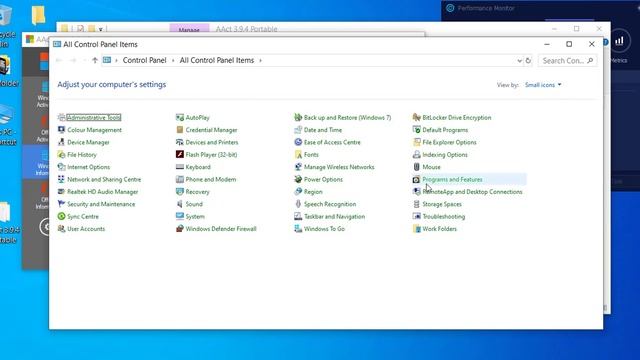
Task: Open the Devices and Printers icon
Action: click(x=180, y=142)
